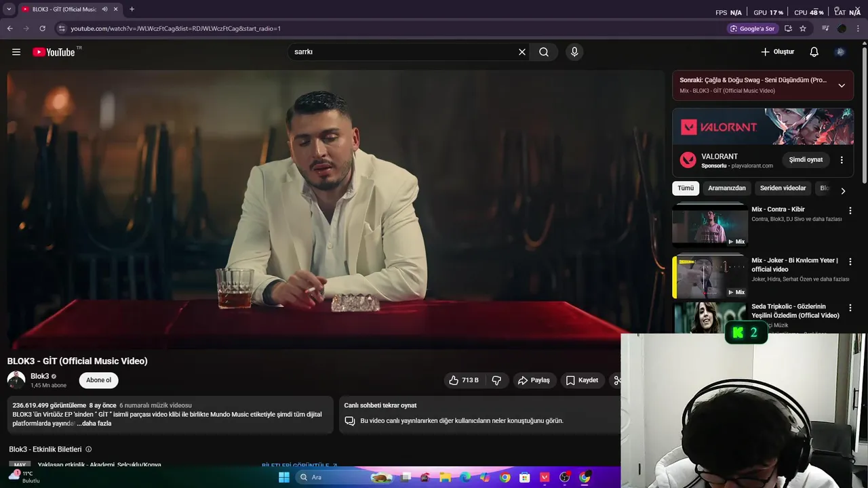Screen dimensions: 868x488
Task: Open options for Mix - Joker video
Action: click(850, 262)
